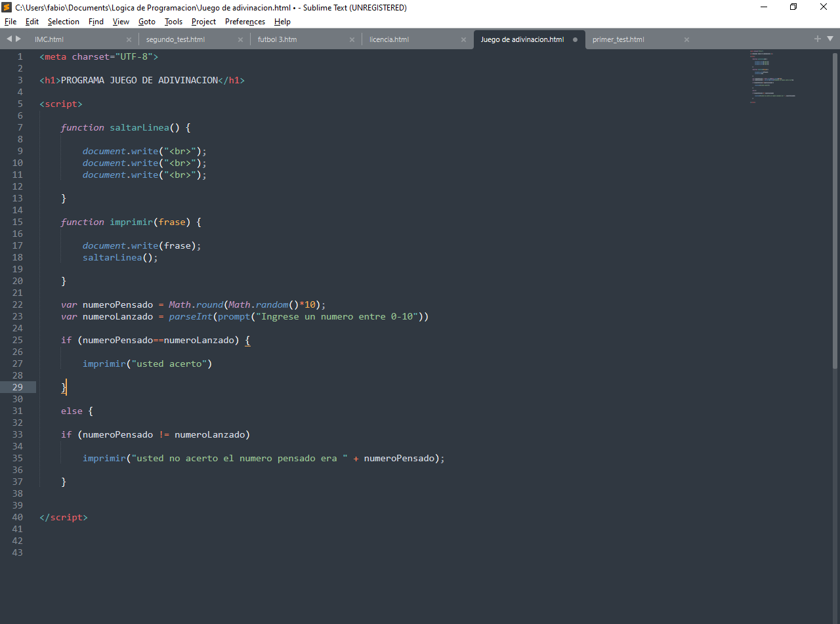This screenshot has width=840, height=624.
Task: Close the licencia.html tab
Action: pos(463,39)
